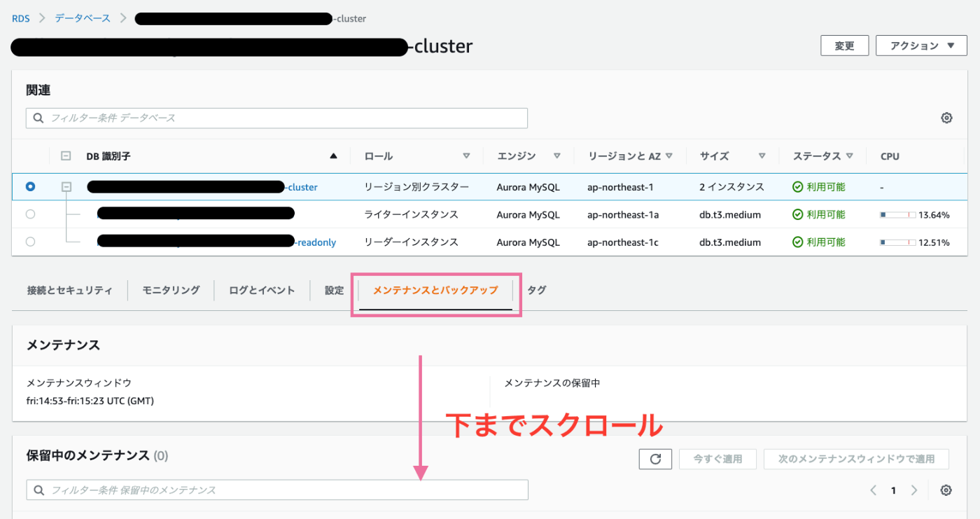
Task: Sort the ステータス column
Action: 850,156
